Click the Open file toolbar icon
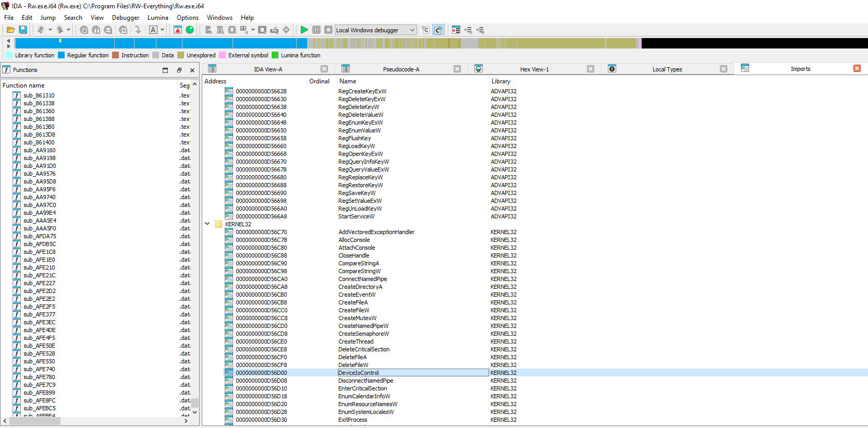This screenshot has width=868, height=428. 10,30
